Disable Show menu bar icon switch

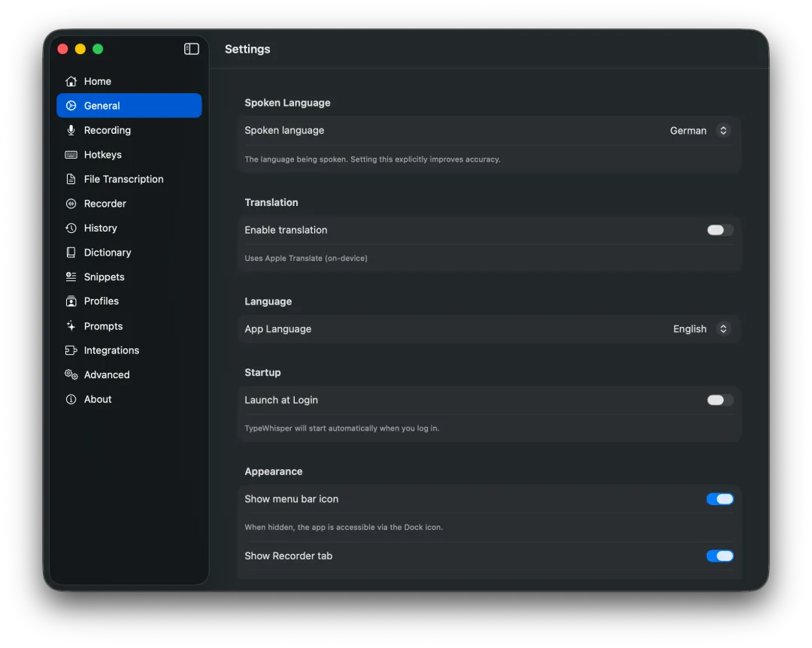tap(720, 499)
